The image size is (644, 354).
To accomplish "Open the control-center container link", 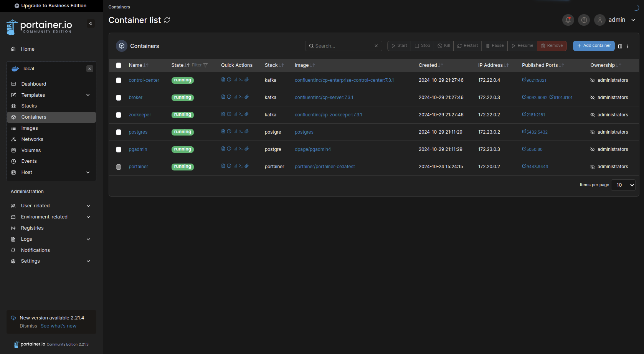I will (x=144, y=80).
